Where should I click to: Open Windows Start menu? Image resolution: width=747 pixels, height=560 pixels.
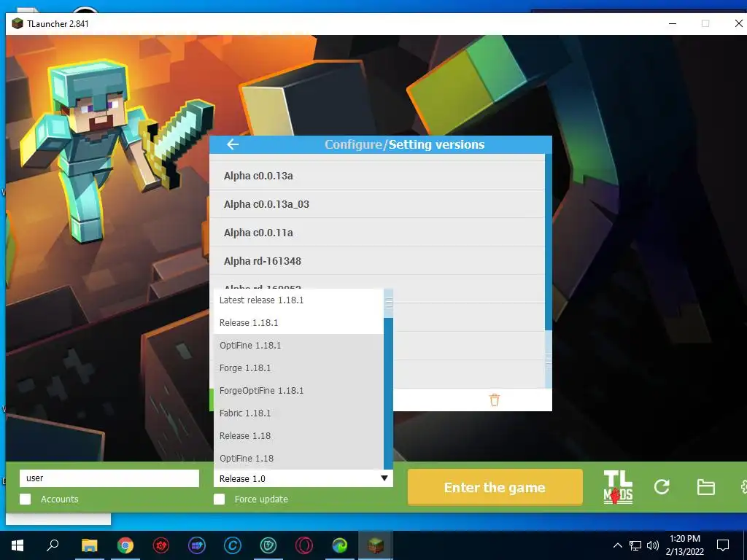pyautogui.click(x=18, y=545)
